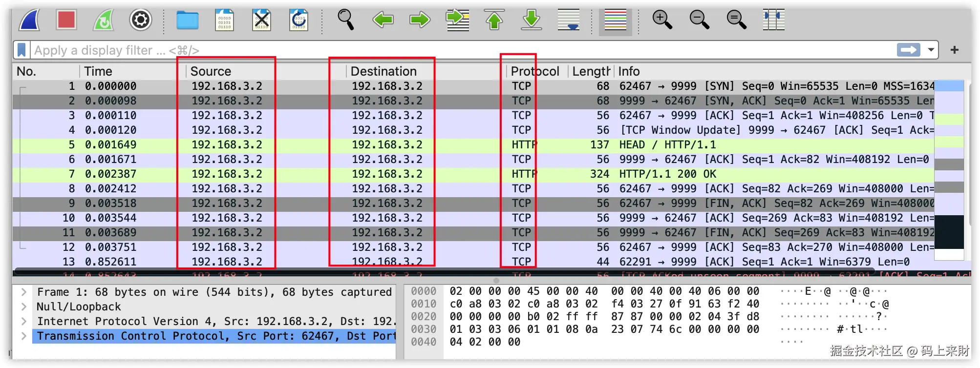Go to specified packet icon
Screen dimensions: 980x368
[457, 20]
